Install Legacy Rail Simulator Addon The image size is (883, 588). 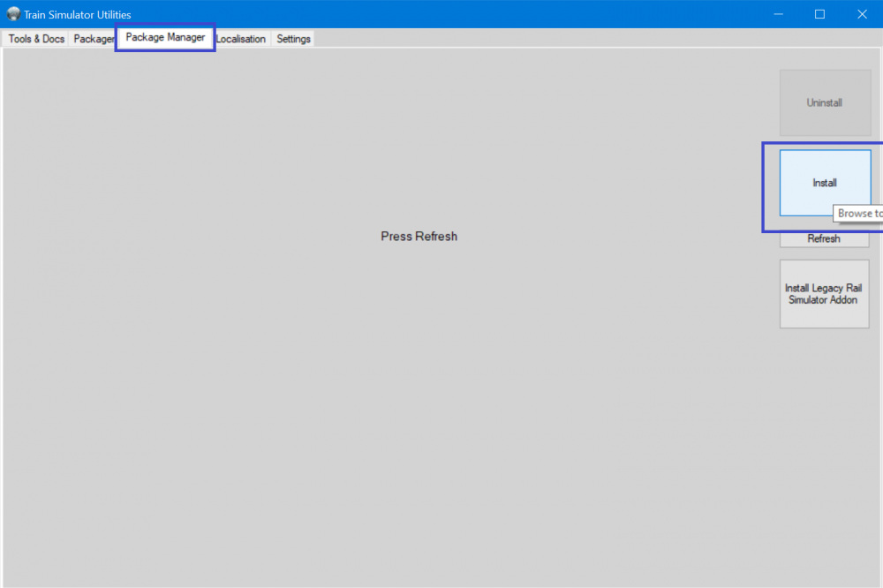tap(824, 294)
